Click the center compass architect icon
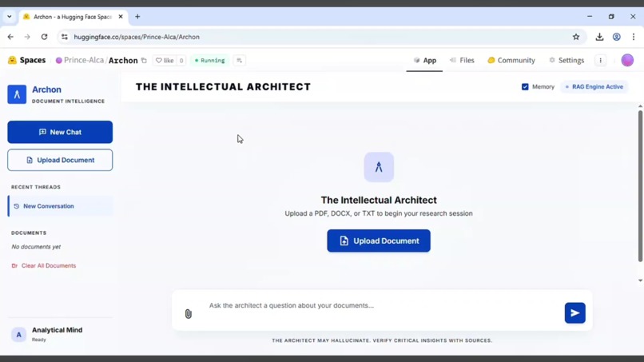 379,167
